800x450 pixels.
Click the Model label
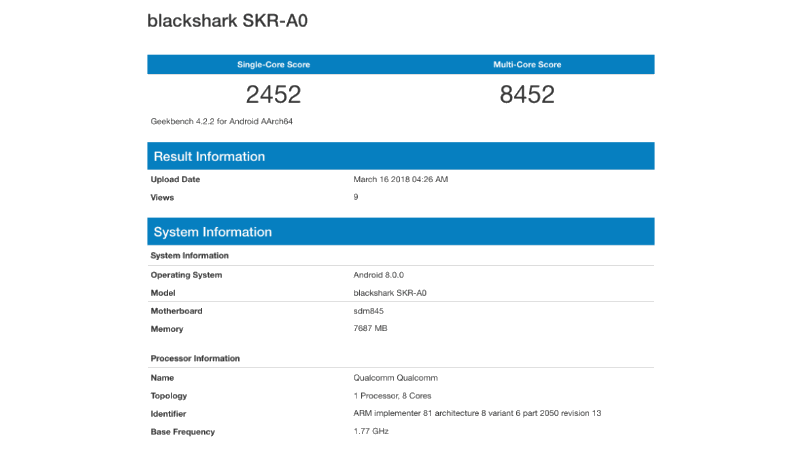pos(163,293)
